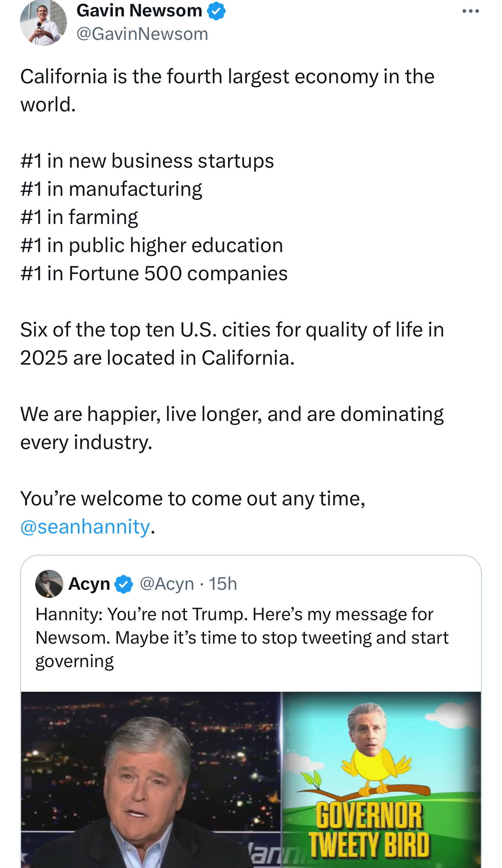Open quoted tweet text about Hannity's message
This screenshot has width=502, height=868.
point(242,637)
